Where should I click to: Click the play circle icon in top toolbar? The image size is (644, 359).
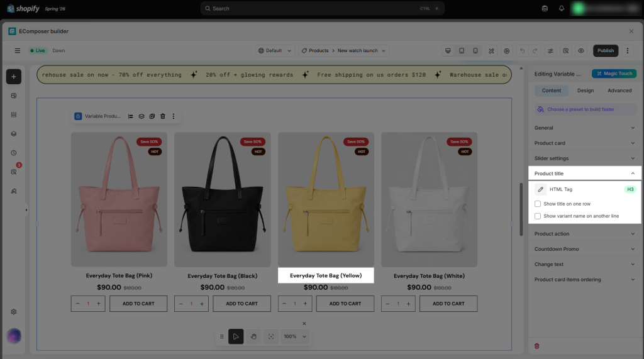tap(507, 50)
